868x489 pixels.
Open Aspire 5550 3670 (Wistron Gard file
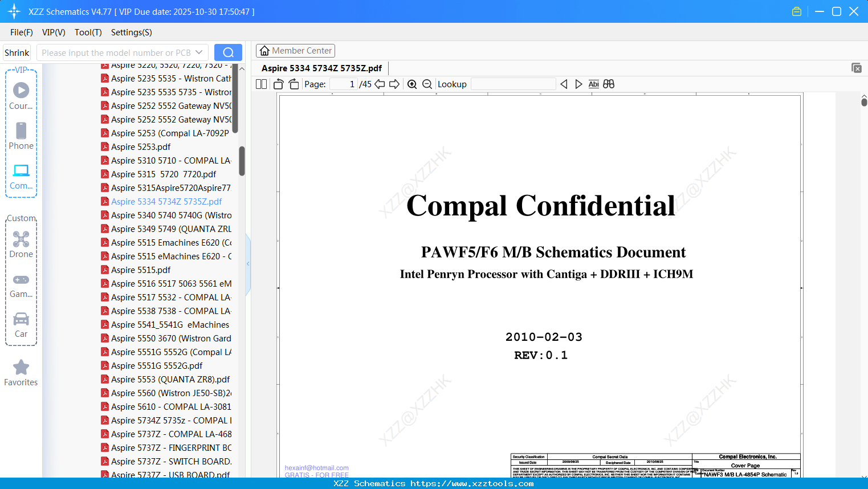166,339
